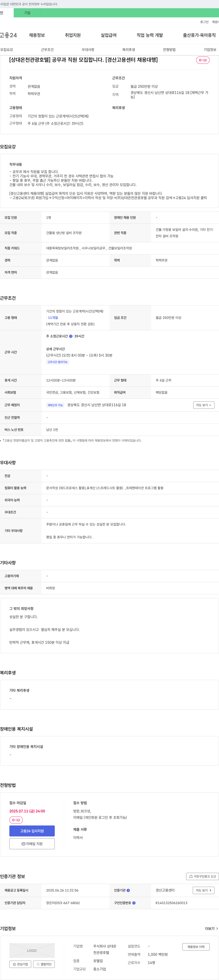
Task: Click the break time 12시00분~13시00분
Action: (61, 380)
